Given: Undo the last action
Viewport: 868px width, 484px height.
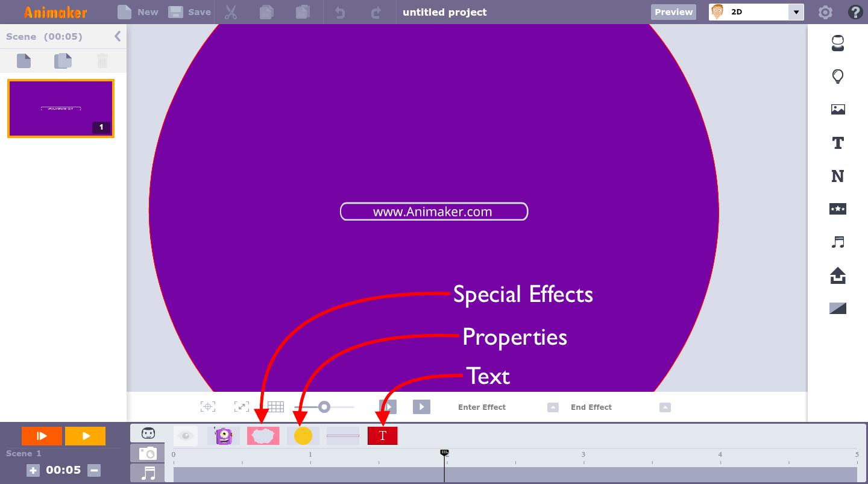Looking at the screenshot, I should (x=340, y=12).
